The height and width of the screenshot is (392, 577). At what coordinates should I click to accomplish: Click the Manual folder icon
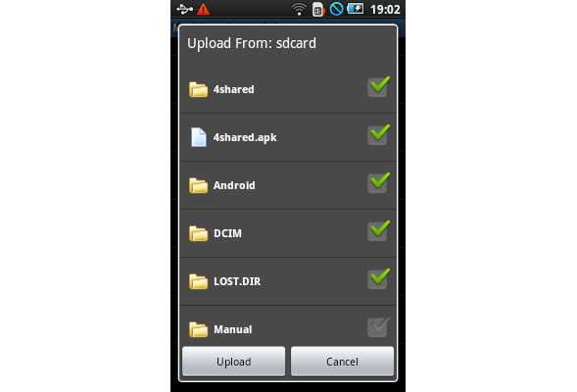point(198,329)
